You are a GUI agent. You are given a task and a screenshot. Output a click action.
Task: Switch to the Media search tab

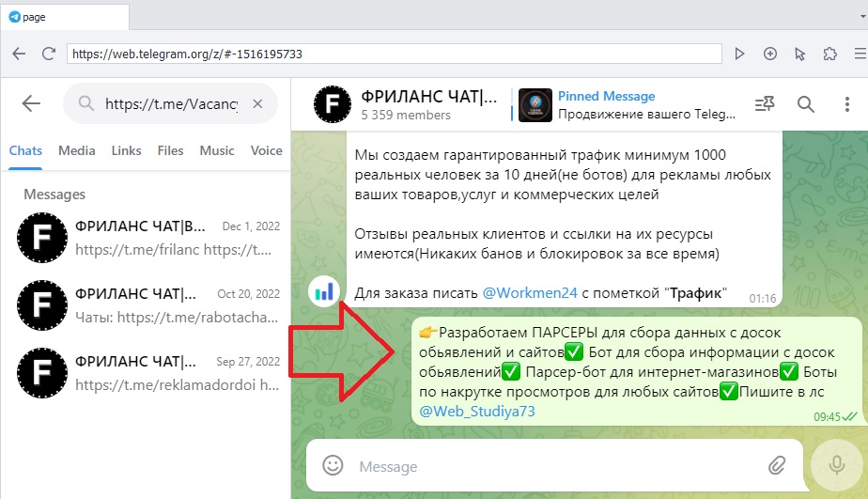77,150
